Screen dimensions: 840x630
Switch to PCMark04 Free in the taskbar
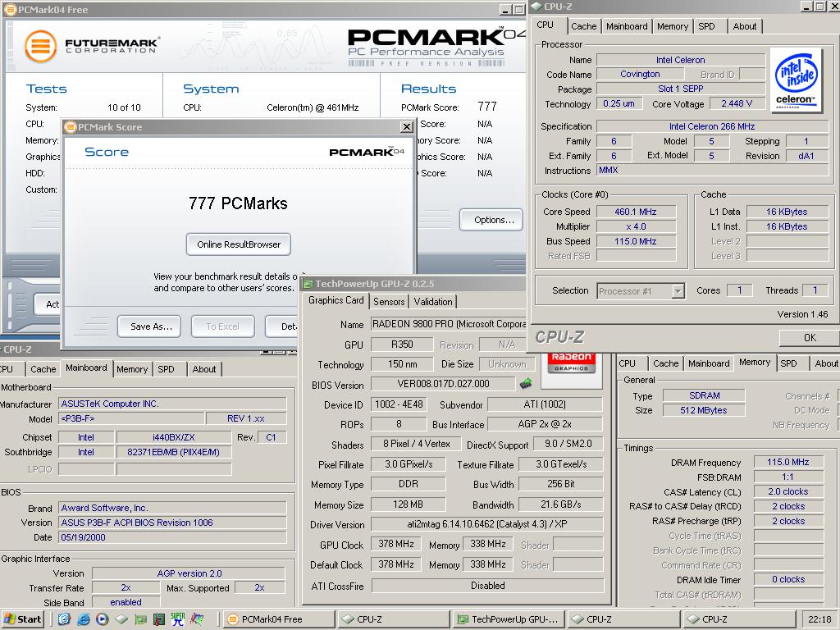pos(279,619)
